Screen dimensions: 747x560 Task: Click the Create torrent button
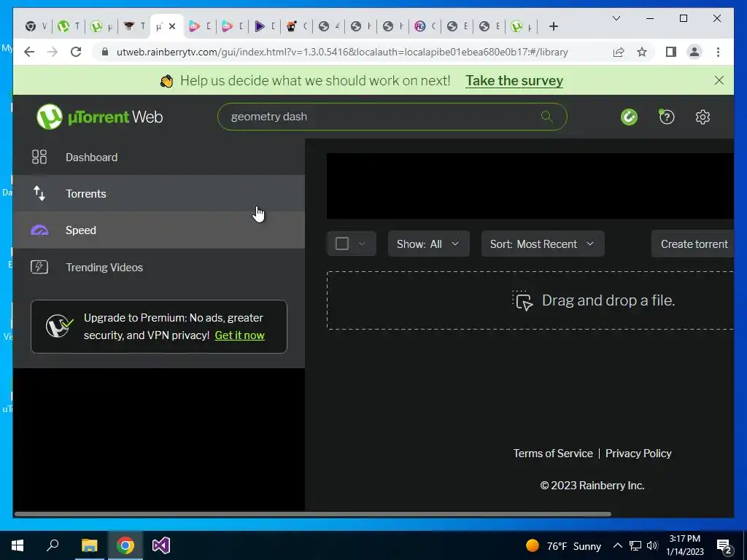tap(693, 244)
